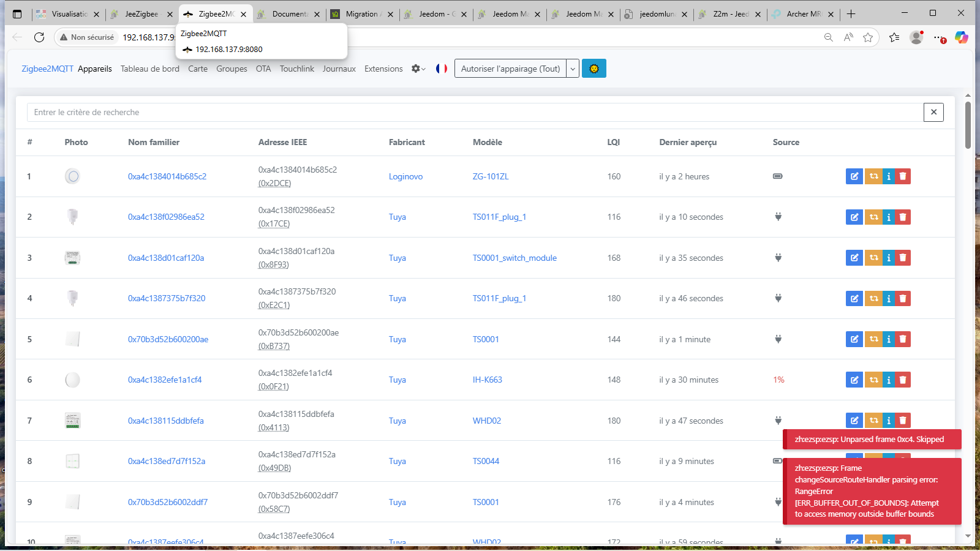Screen dimensions: 980x551
Task: Click the French flag language icon
Action: pyautogui.click(x=442, y=69)
